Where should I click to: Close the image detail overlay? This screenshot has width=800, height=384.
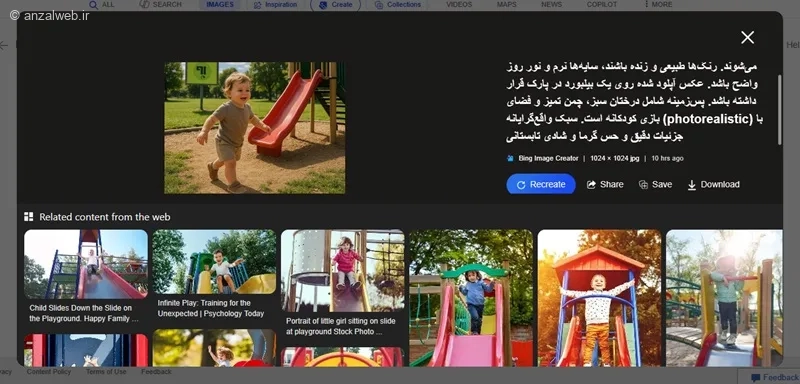[x=747, y=37]
